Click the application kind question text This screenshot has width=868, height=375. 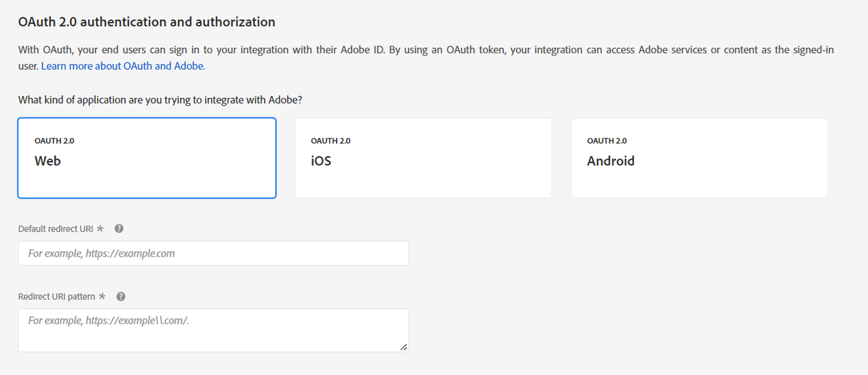(x=160, y=100)
